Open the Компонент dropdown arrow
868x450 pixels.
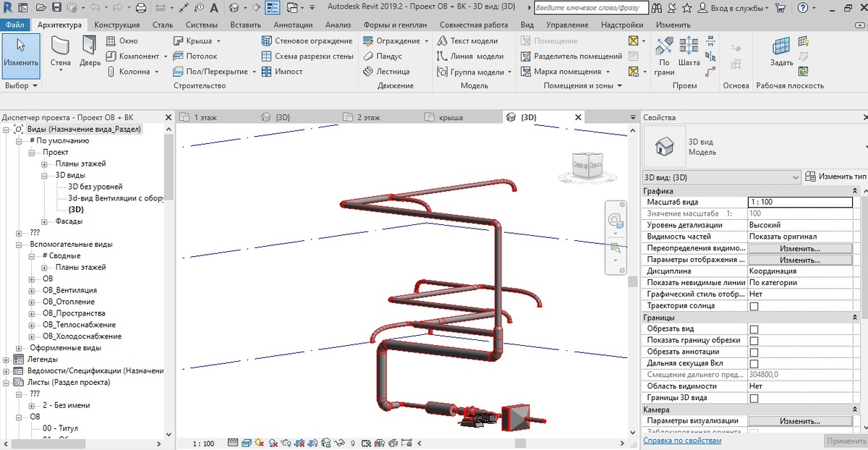tap(166, 56)
